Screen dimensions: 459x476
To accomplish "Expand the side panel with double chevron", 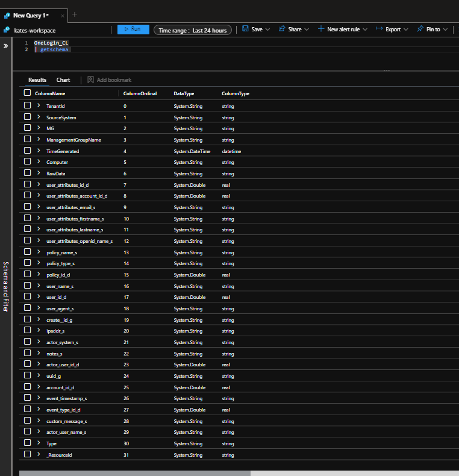I will click(x=6, y=46).
